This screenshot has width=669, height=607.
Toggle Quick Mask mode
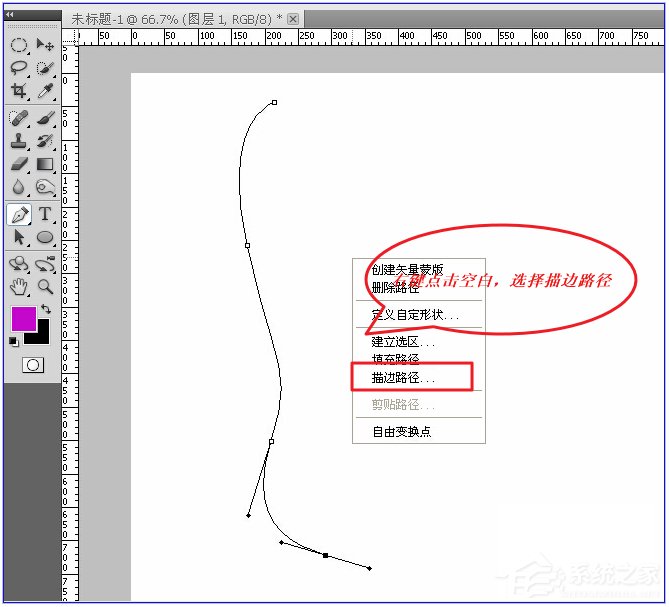pyautogui.click(x=33, y=365)
